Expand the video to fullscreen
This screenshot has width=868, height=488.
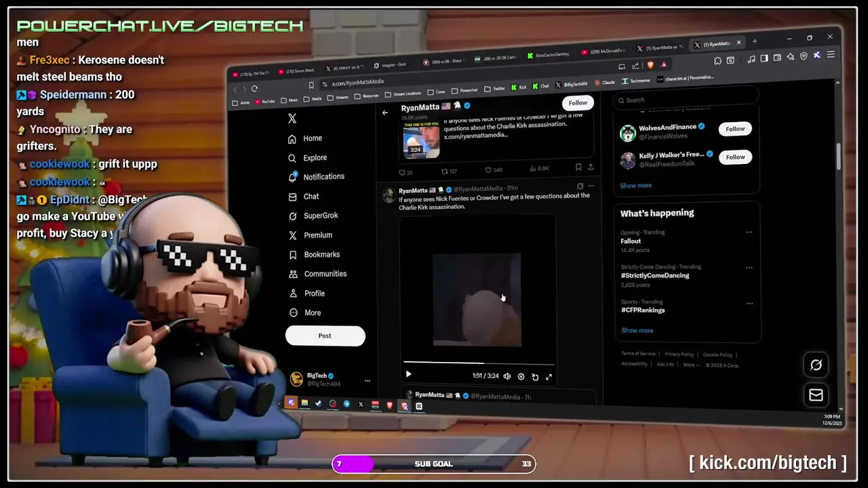point(549,377)
